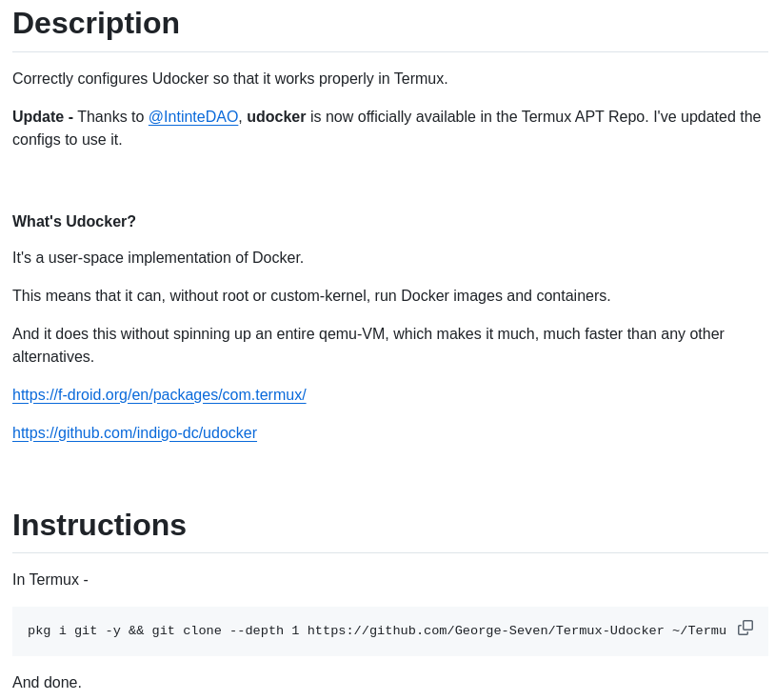Click the Udocker configuration summary sentence
The height and width of the screenshot is (700, 775).
pyautogui.click(x=229, y=78)
